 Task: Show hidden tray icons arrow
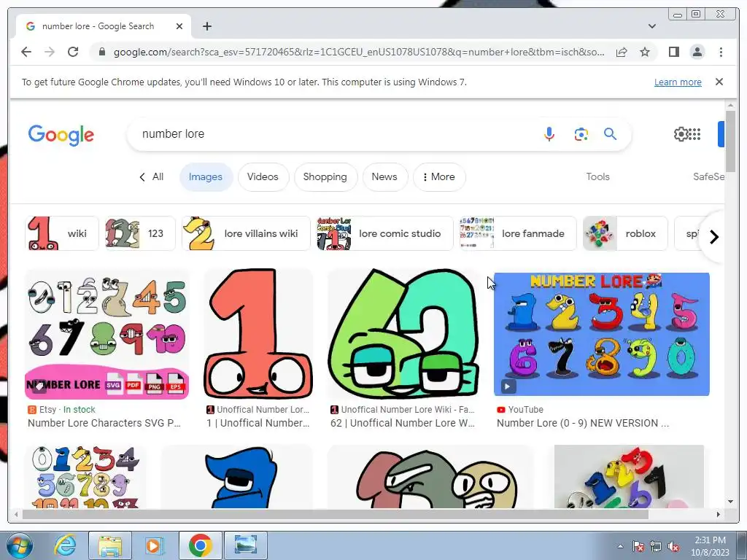point(620,547)
